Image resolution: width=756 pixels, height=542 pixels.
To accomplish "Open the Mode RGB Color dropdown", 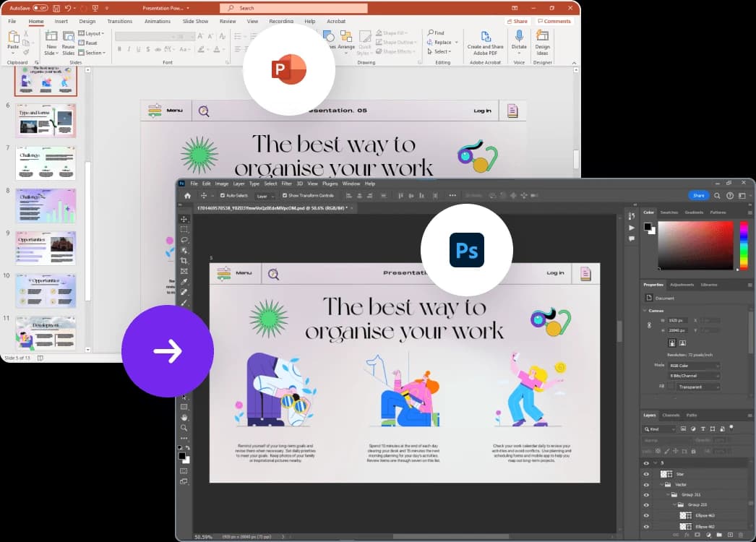I will click(x=695, y=366).
